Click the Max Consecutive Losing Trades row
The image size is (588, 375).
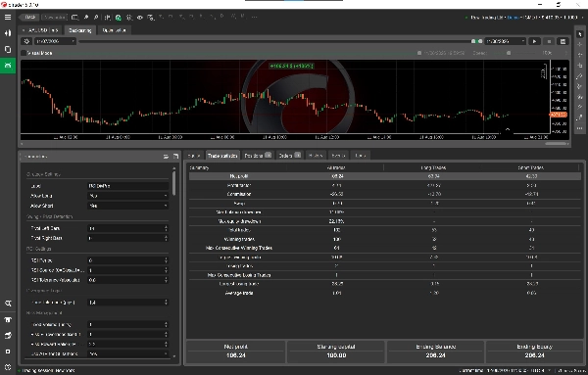click(x=385, y=275)
